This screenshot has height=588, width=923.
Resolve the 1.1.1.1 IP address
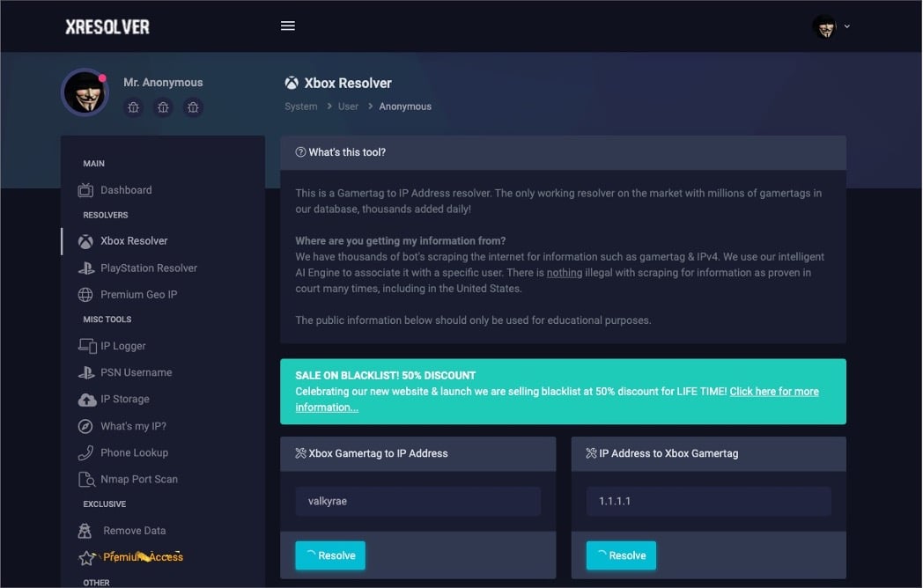[621, 555]
